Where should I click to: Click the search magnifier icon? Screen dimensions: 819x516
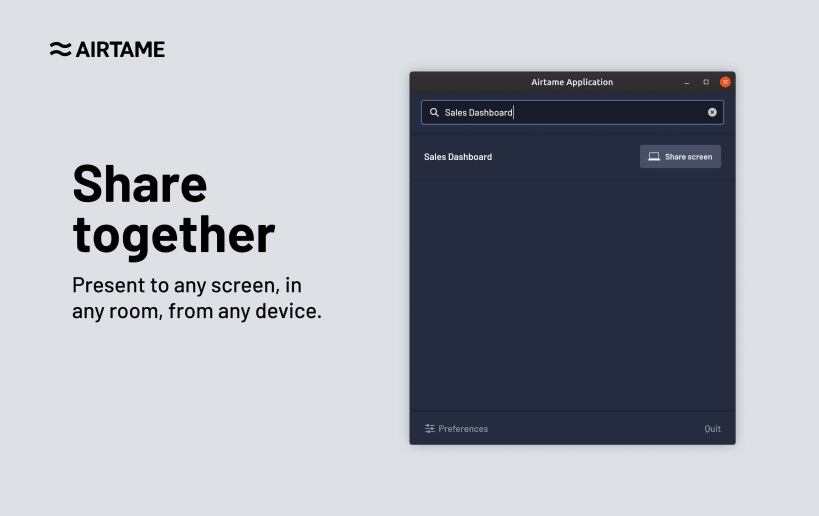pyautogui.click(x=434, y=112)
